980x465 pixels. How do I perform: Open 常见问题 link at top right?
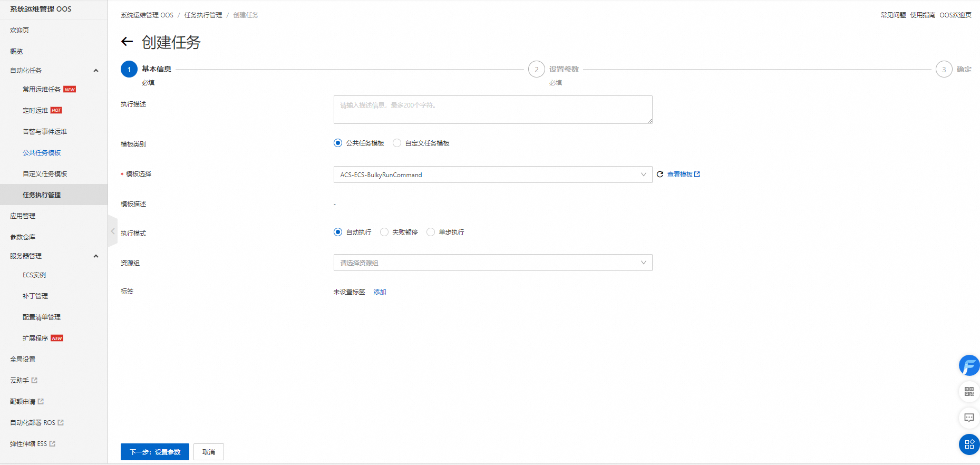[x=893, y=15]
